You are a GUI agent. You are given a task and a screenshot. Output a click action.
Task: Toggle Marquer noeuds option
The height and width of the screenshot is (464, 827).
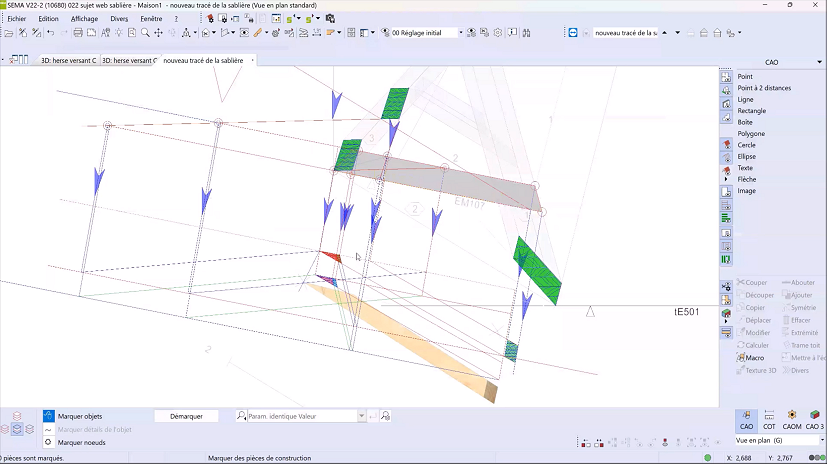80,442
